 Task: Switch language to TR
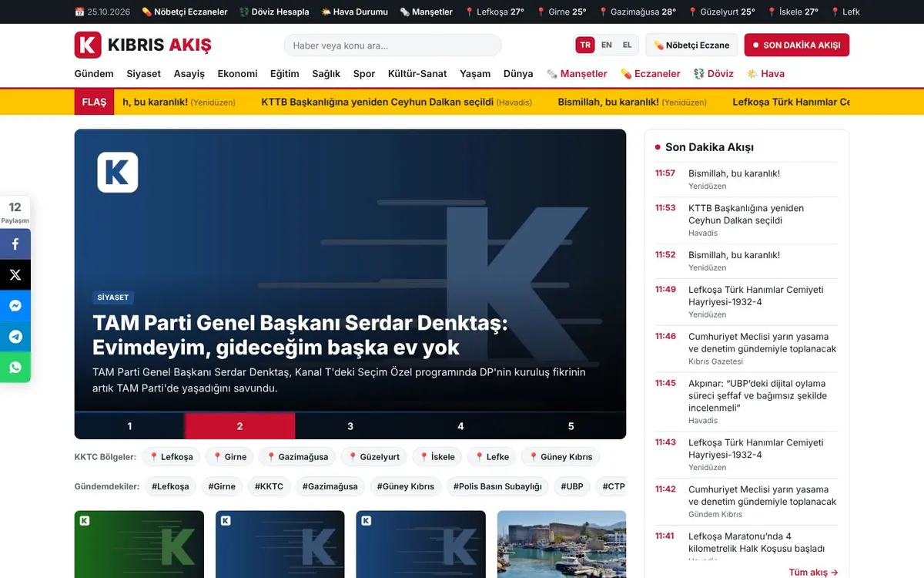click(585, 45)
